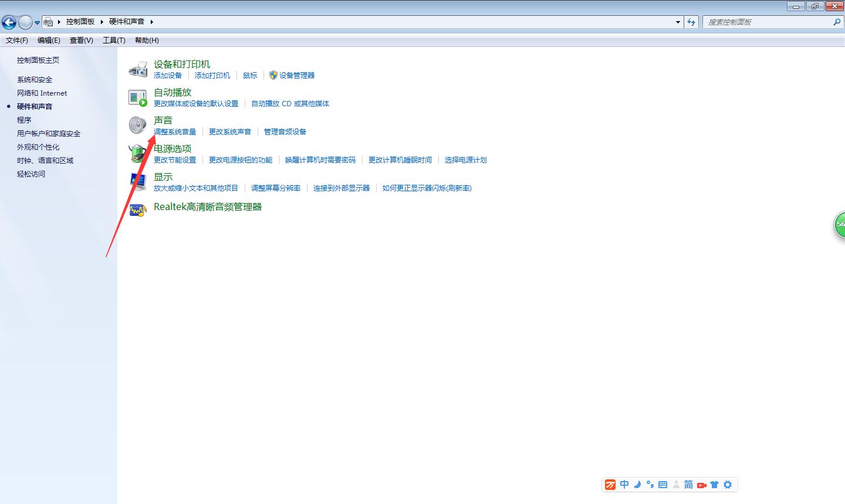Image resolution: width=845 pixels, height=504 pixels.
Task: Select 系统和安全 in the sidebar
Action: tap(35, 80)
